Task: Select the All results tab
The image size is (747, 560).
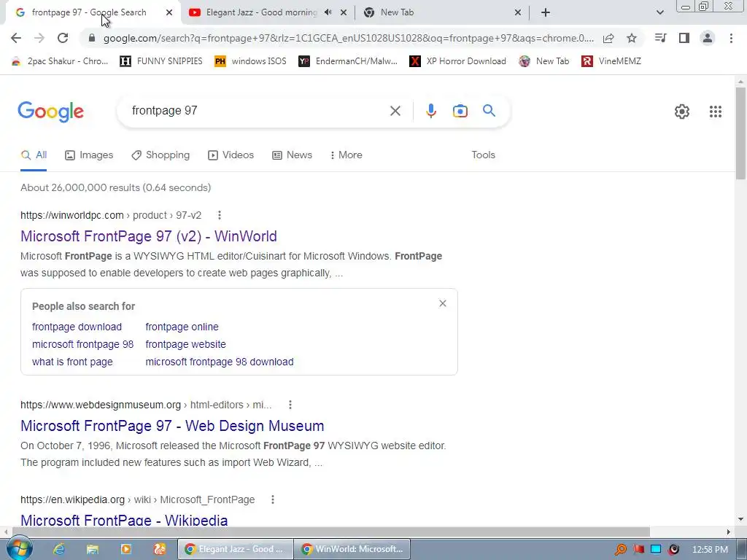Action: point(34,155)
